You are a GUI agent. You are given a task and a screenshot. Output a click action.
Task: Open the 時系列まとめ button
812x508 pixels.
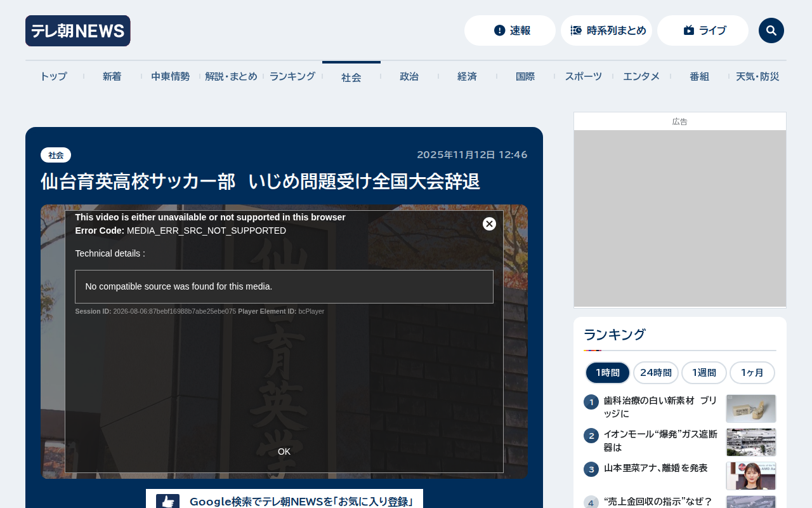[606, 30]
